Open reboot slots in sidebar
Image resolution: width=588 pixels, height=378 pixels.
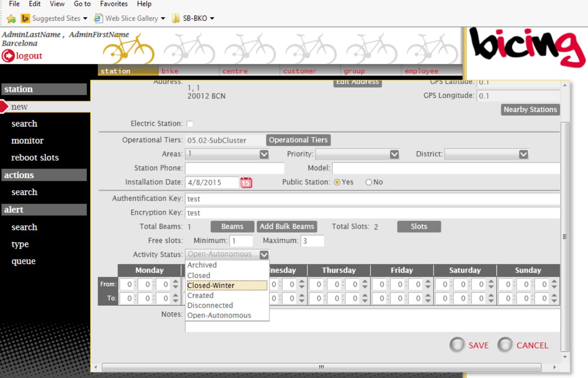[35, 158]
